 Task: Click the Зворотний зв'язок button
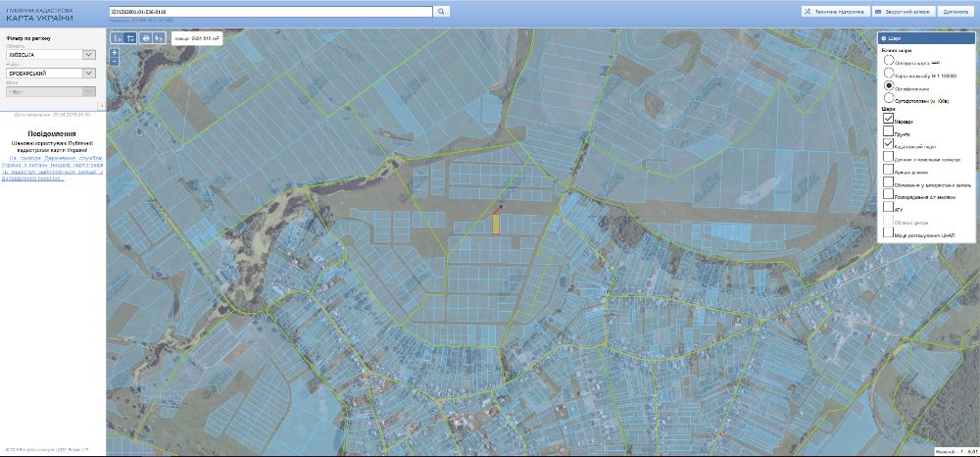pos(904,11)
